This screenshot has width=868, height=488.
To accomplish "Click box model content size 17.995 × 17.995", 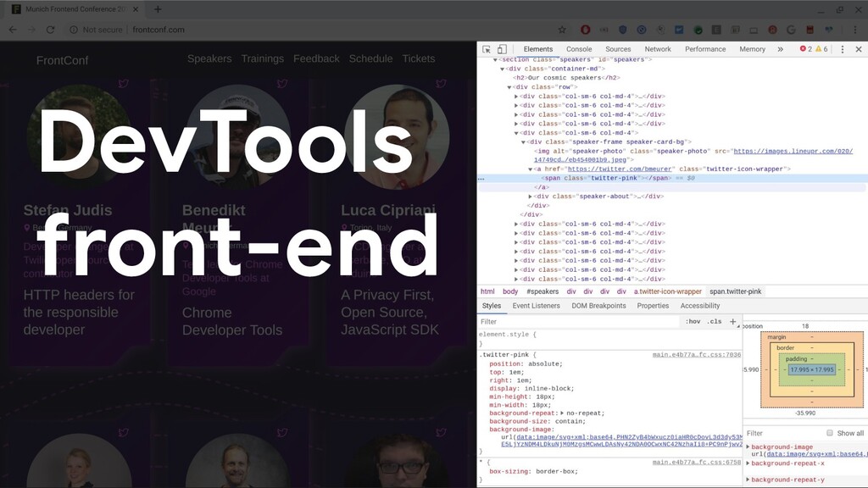I will [811, 369].
